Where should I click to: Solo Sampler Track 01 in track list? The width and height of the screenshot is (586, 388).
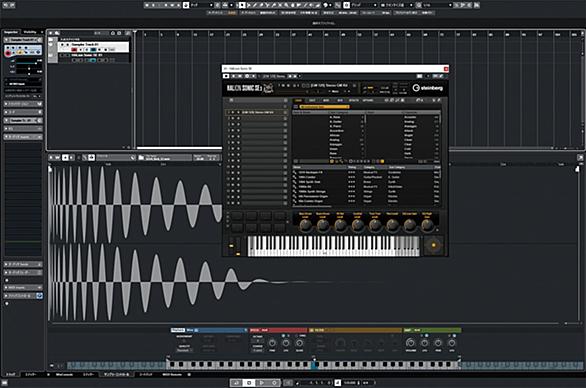[x=68, y=44]
